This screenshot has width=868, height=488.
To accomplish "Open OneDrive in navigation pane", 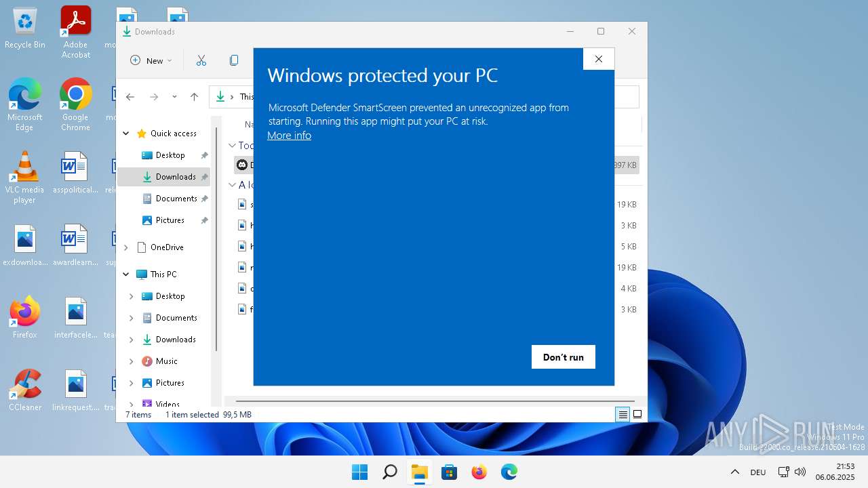I will [167, 247].
